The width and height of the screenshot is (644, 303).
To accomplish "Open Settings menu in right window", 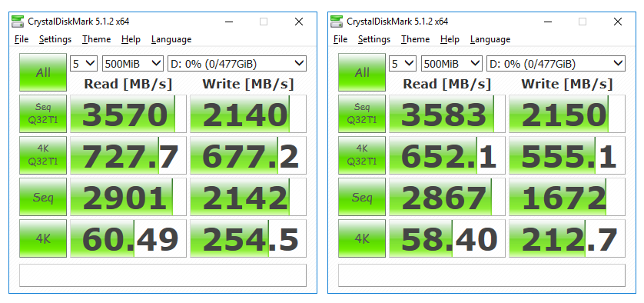I will [x=373, y=39].
